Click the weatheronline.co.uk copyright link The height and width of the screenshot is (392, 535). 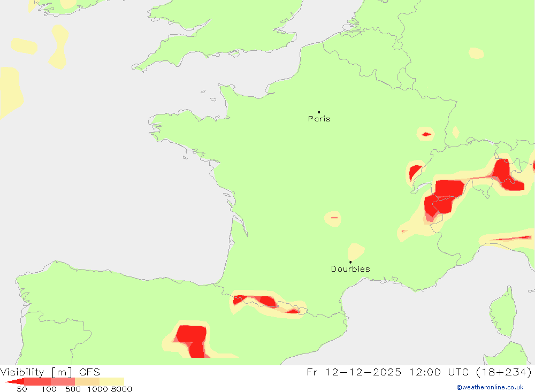(x=490, y=387)
